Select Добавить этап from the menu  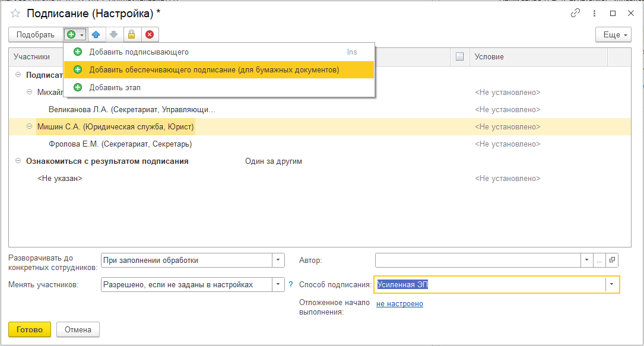(115, 87)
